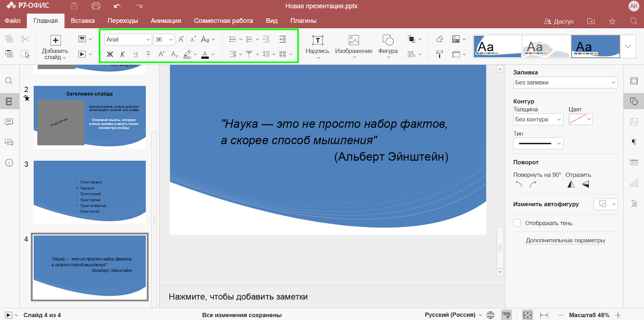Apply the font color A swatch
This screenshot has width=644, height=320.
[x=205, y=54]
